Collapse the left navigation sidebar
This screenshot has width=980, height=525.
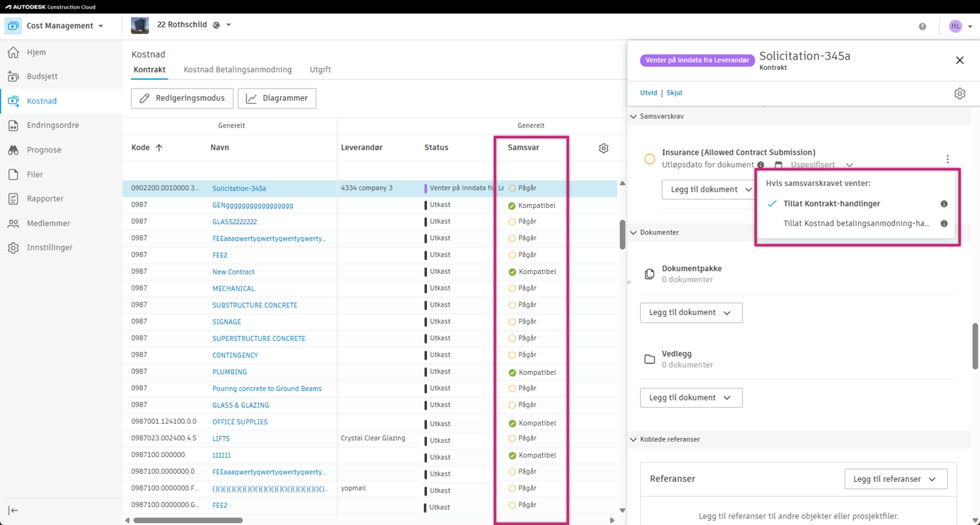pyautogui.click(x=13, y=511)
